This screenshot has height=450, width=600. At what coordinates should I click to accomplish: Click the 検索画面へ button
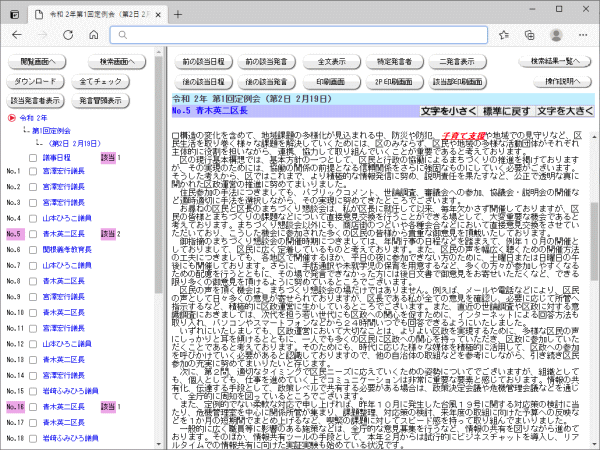(x=117, y=62)
